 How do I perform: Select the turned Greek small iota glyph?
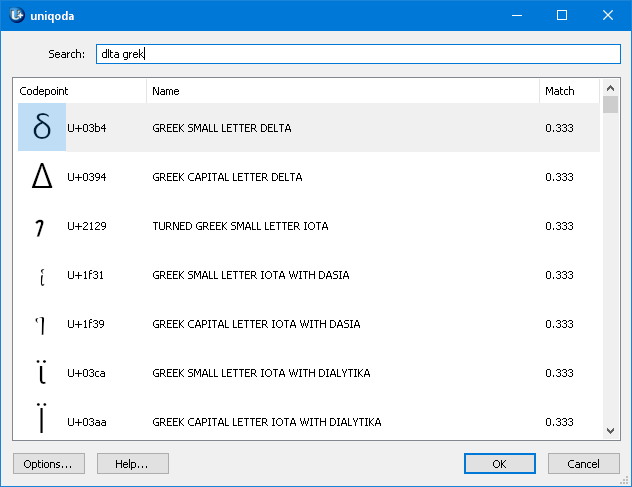tap(42, 227)
